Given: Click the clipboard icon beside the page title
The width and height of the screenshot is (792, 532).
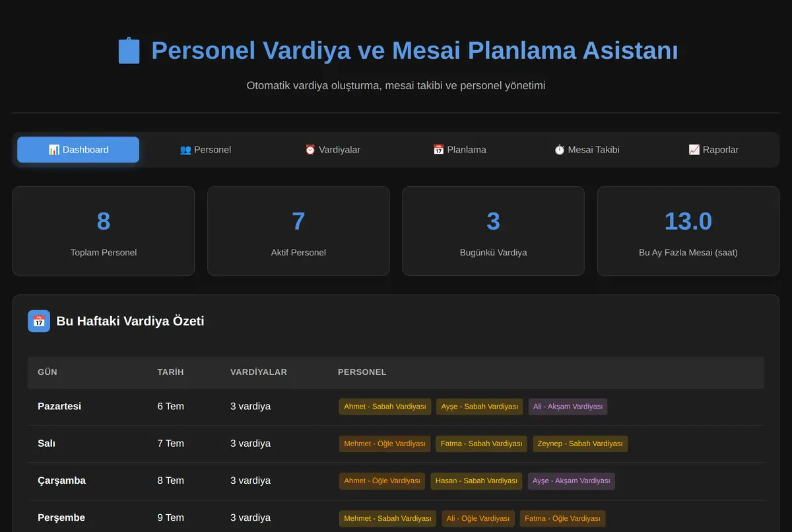Looking at the screenshot, I should 129,51.
